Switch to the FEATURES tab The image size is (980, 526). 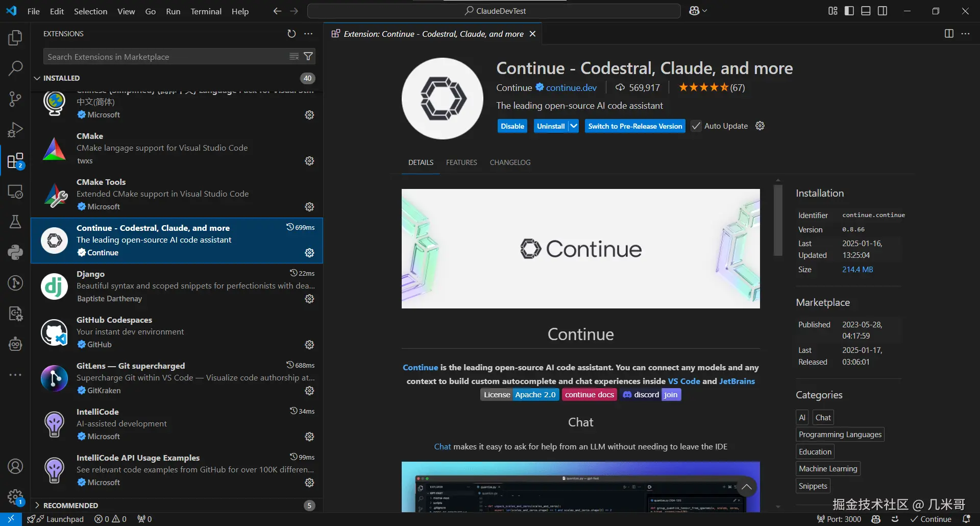click(461, 162)
